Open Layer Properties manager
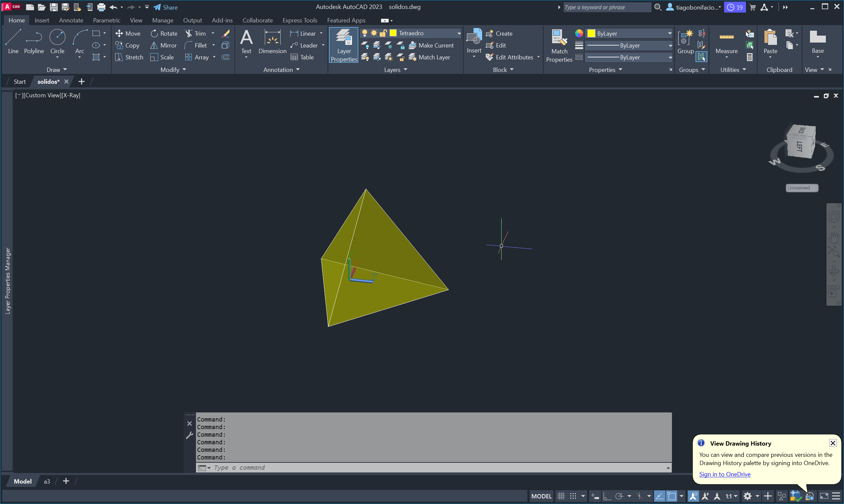 tap(344, 45)
